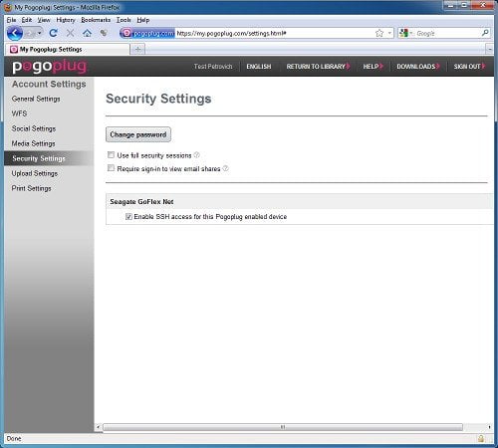Open the View menu

click(x=44, y=20)
